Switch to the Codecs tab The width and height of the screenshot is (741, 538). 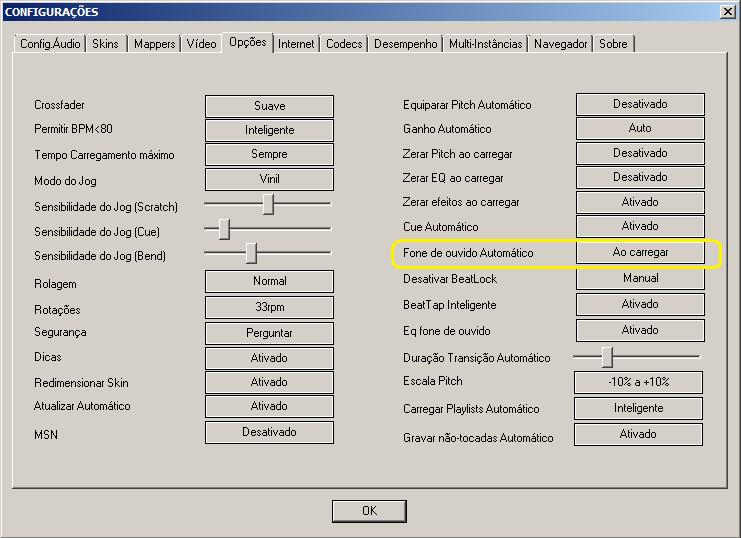pos(344,44)
